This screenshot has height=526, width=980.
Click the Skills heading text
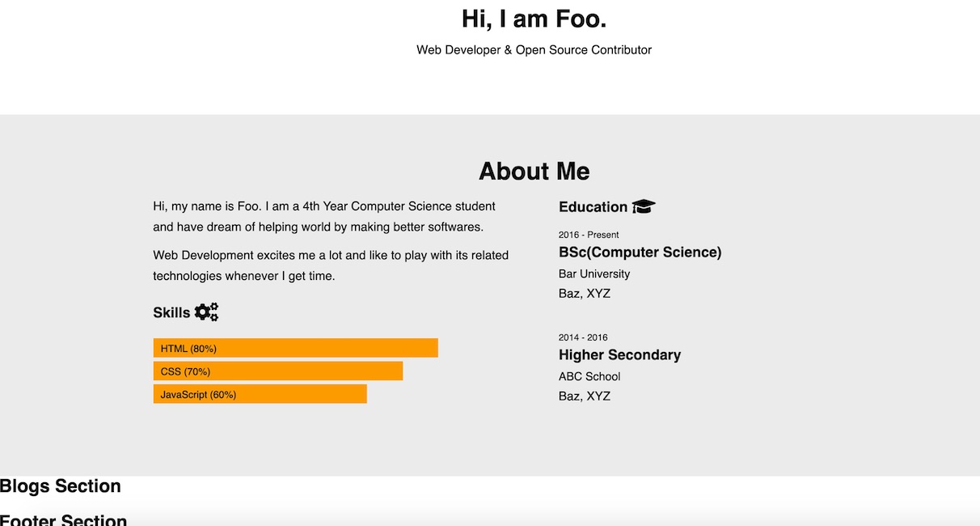(171, 312)
